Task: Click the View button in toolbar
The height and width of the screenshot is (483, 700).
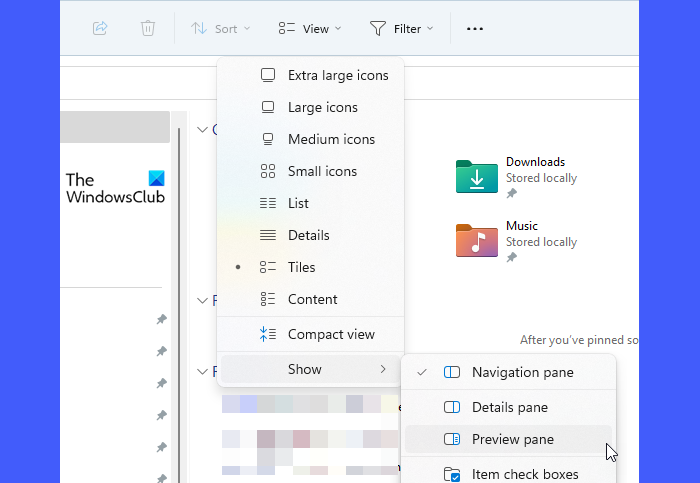Action: coord(311,29)
